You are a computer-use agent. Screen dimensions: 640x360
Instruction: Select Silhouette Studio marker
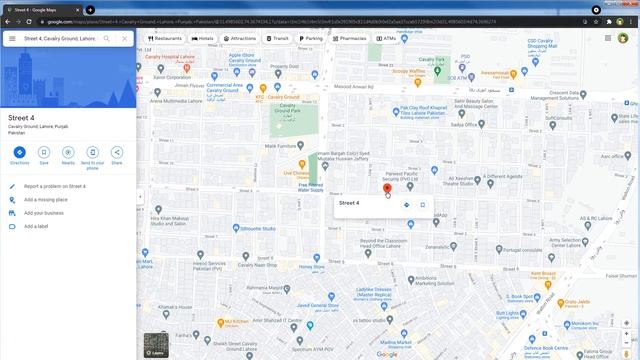tap(236, 229)
